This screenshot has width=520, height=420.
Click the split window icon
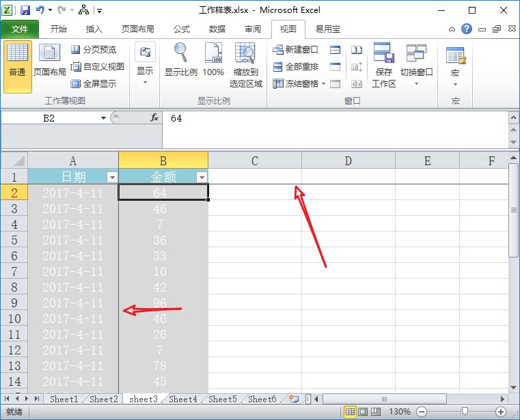335,50
